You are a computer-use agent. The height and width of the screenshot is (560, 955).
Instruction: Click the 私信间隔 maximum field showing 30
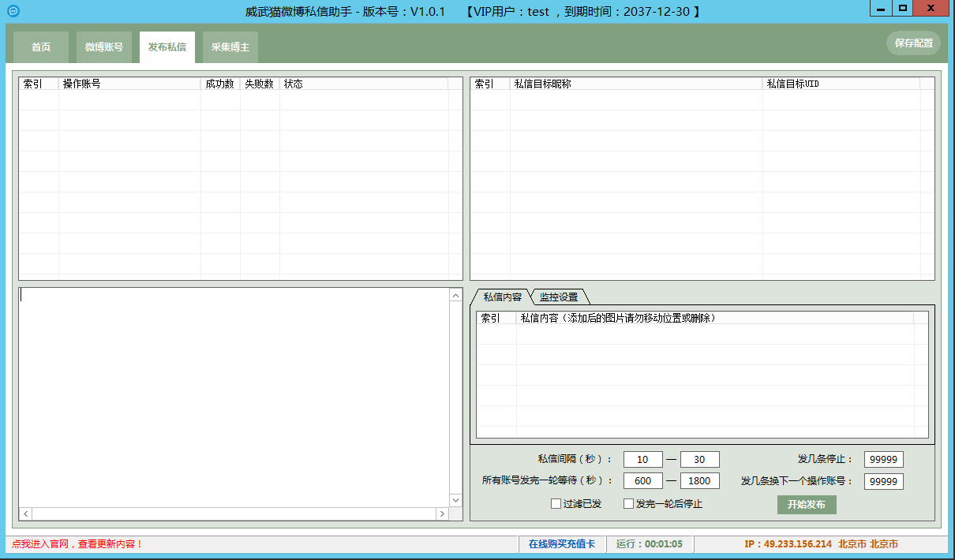(700, 460)
